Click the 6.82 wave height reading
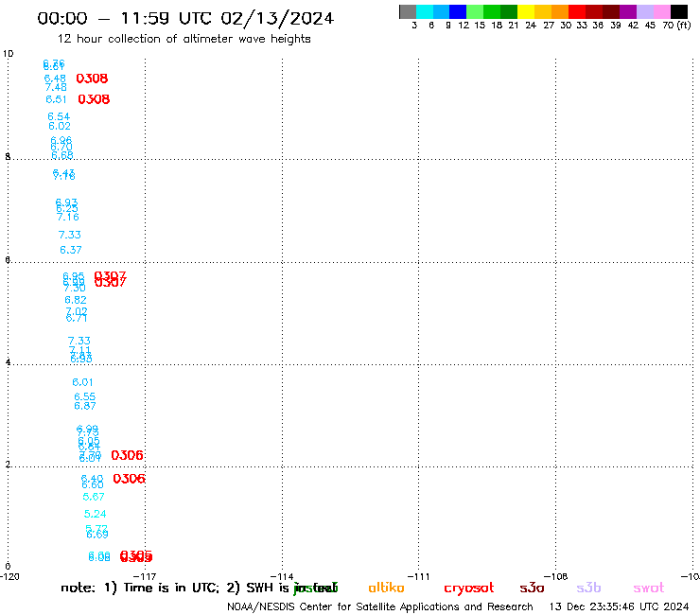 (x=76, y=300)
